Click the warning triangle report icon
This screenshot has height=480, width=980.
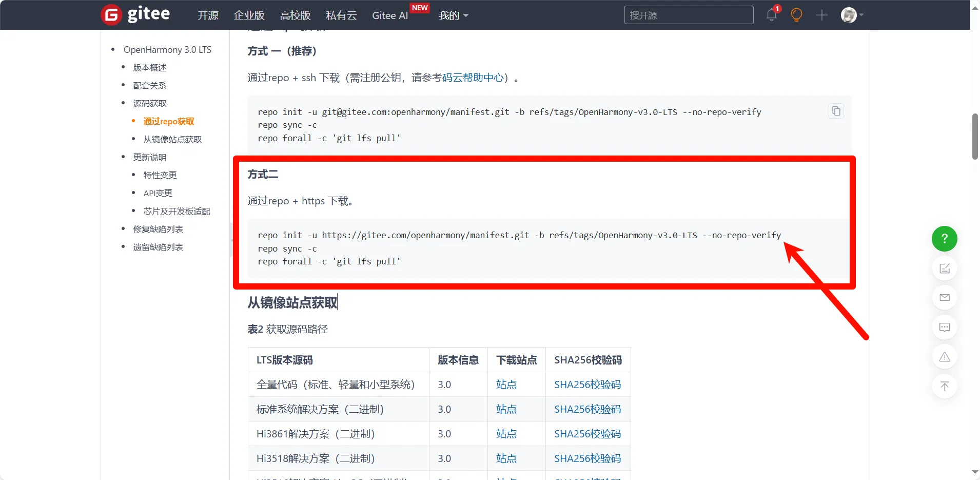[x=944, y=357]
